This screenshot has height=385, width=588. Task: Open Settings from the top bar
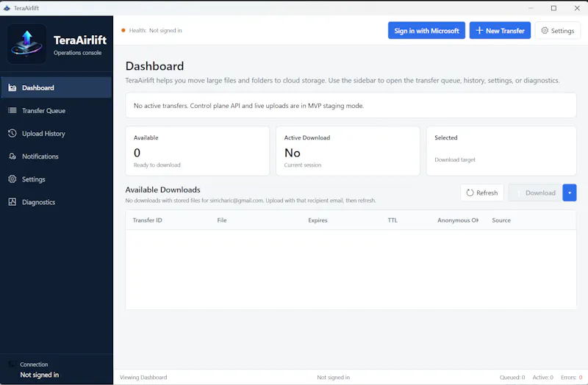[558, 30]
